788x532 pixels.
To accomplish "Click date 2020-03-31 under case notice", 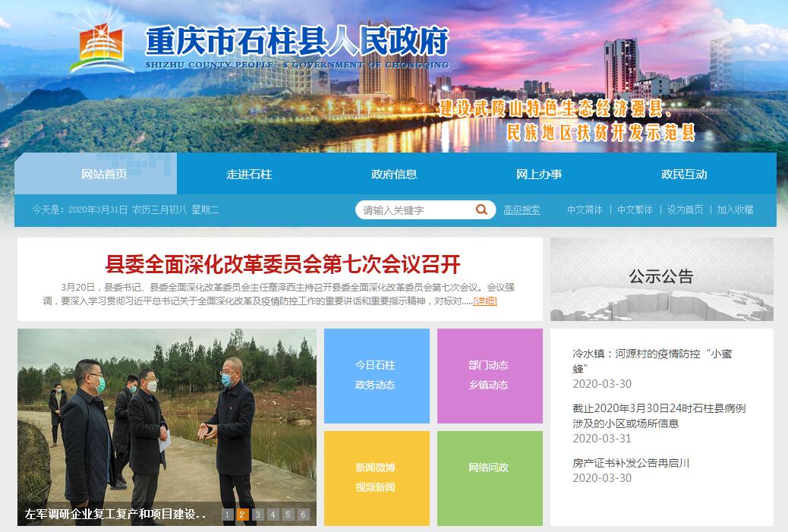I will [601, 439].
